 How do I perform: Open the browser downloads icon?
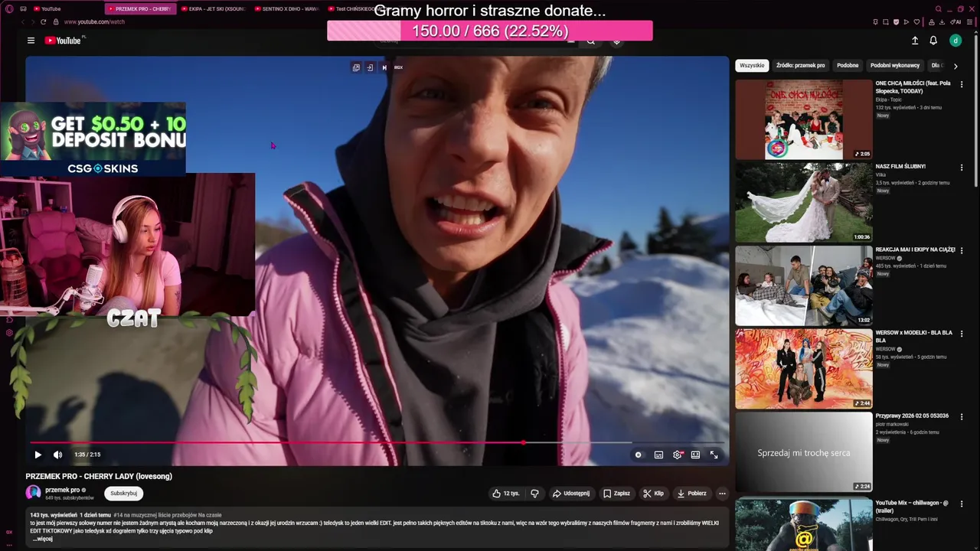pos(942,22)
